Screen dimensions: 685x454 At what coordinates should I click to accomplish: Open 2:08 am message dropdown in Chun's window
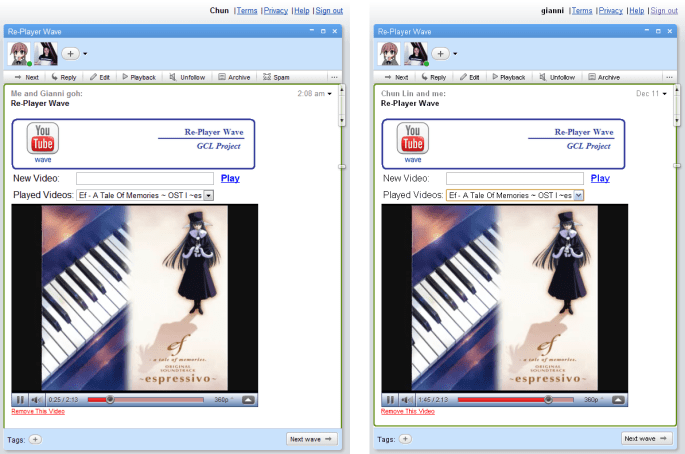(329, 94)
